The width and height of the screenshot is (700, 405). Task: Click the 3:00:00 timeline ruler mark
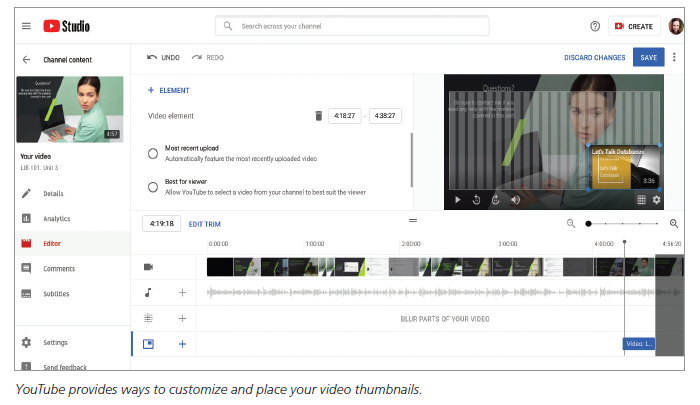tap(508, 244)
